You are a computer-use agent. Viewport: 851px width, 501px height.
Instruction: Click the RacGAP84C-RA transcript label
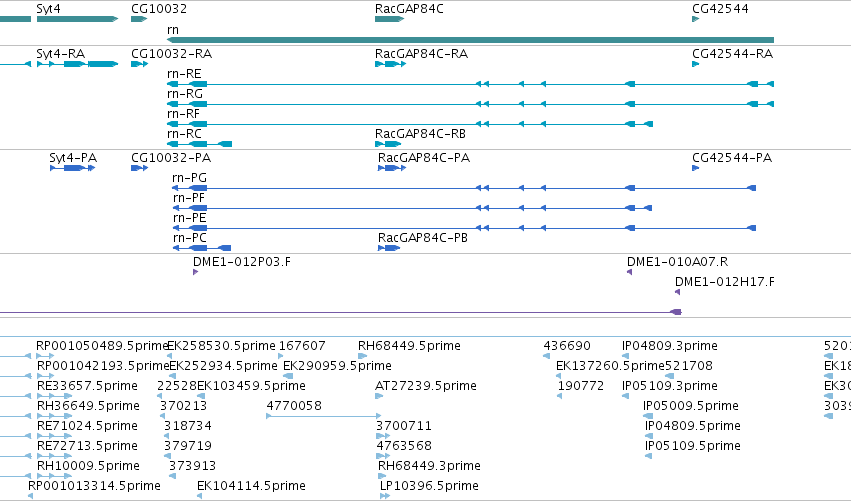pyautogui.click(x=421, y=54)
